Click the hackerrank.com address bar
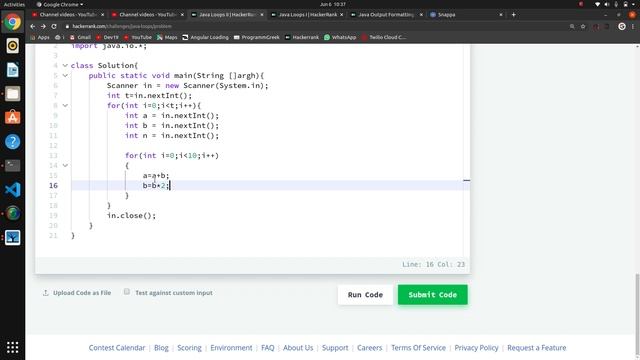 (314, 26)
